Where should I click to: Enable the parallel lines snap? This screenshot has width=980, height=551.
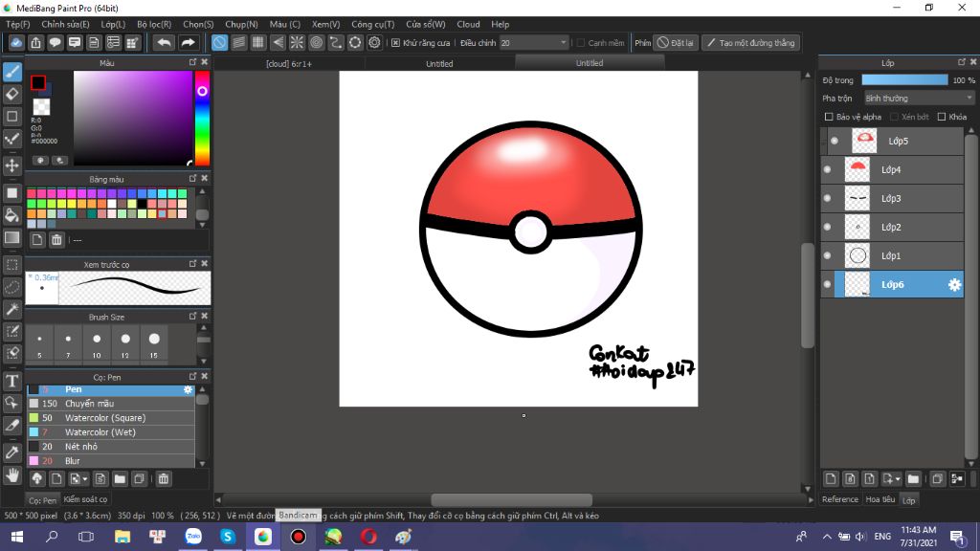point(238,42)
